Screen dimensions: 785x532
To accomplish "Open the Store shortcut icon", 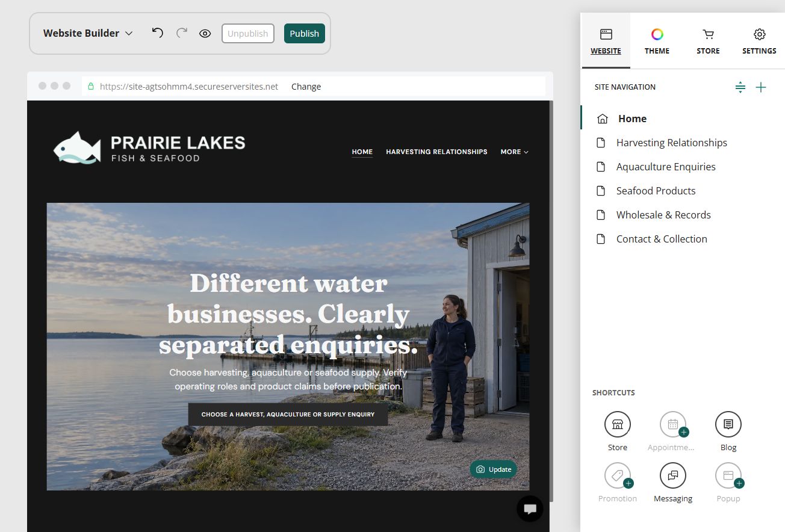I will [618, 424].
